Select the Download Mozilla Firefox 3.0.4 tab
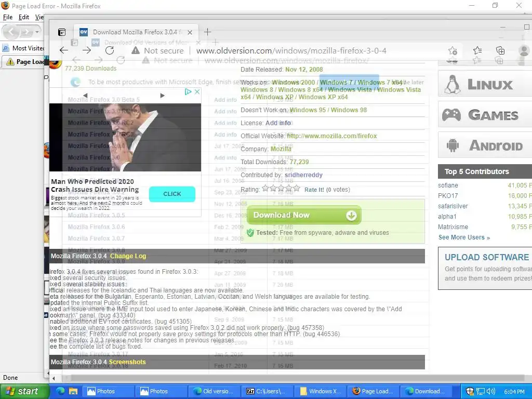Viewport: 532px width, 399px height. pos(136,32)
